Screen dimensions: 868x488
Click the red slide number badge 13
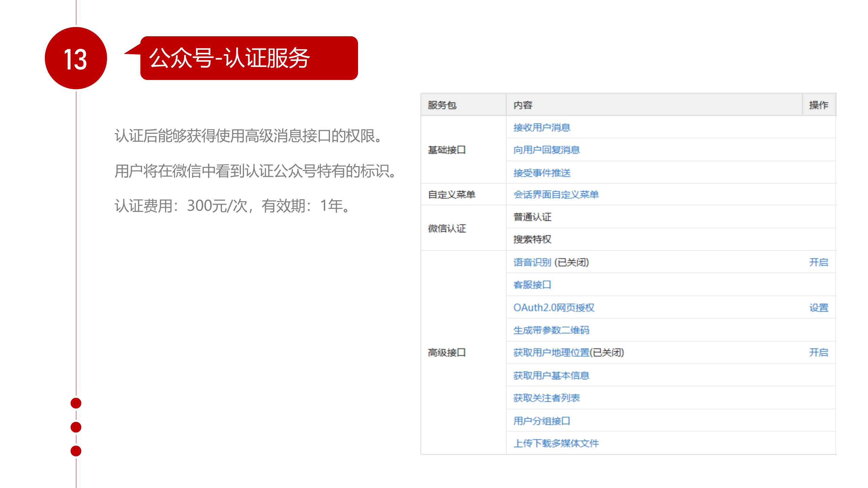[76, 60]
